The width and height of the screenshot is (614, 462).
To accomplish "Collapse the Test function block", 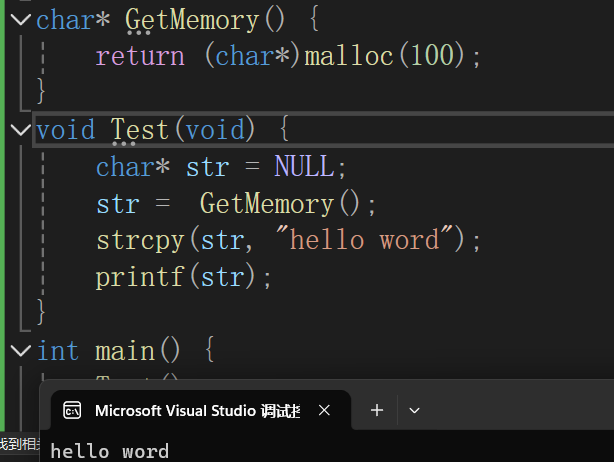I will click(x=20, y=130).
